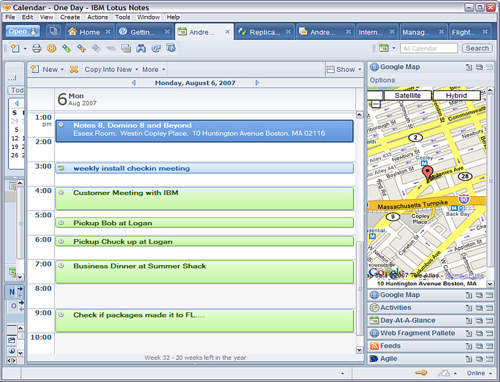Click the refresh mail toolbar icon
Image resolution: width=500 pixels, height=382 pixels.
click(156, 48)
